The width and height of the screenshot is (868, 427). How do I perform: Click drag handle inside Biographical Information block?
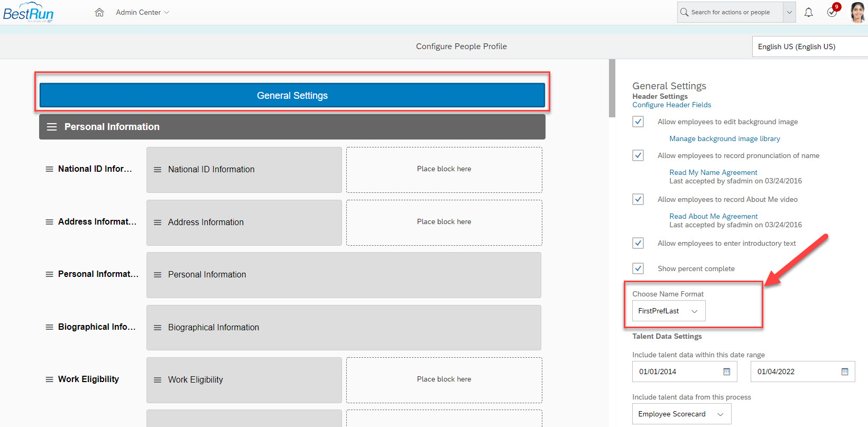(x=158, y=328)
